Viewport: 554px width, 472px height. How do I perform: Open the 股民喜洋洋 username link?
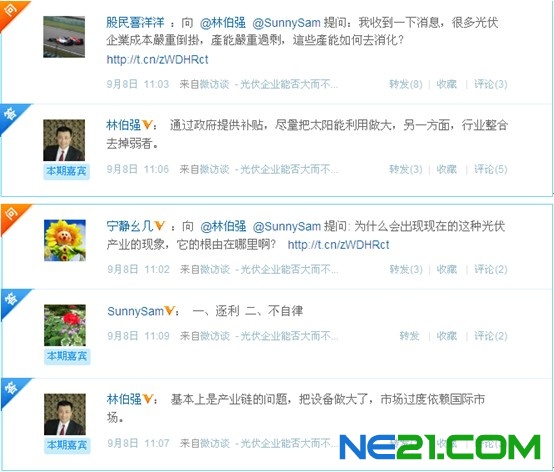135,23
